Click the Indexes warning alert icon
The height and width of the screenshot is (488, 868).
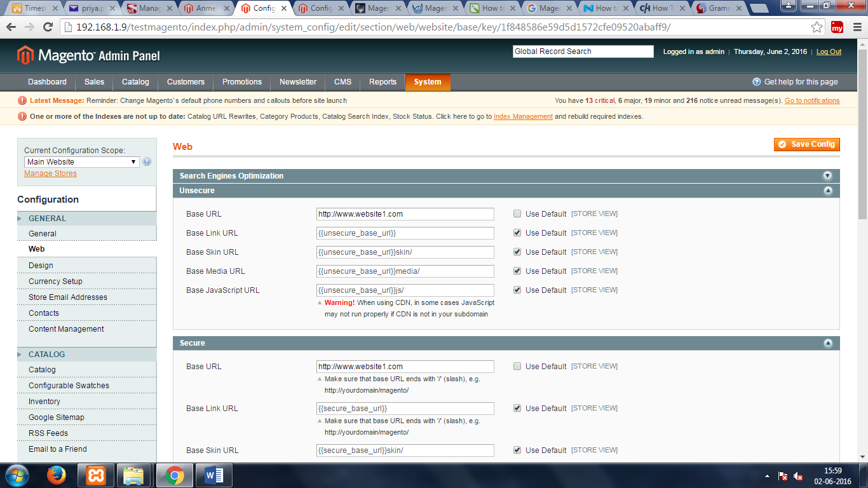coord(22,116)
